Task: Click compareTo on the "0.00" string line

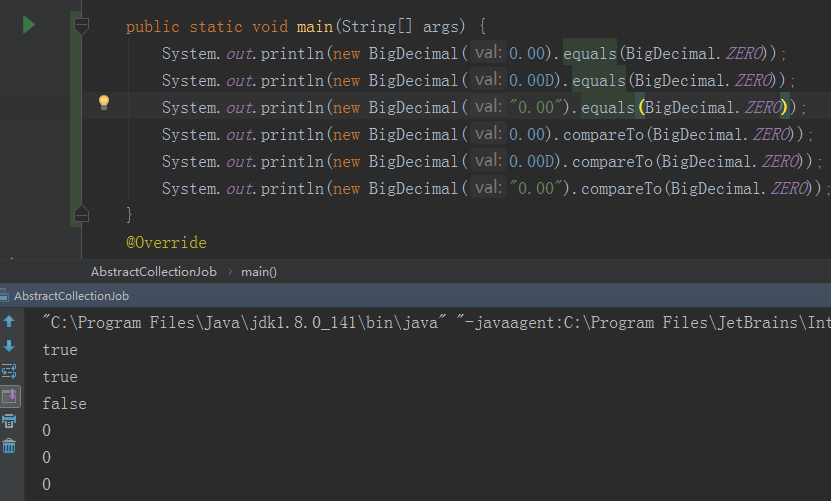Action: (x=621, y=188)
